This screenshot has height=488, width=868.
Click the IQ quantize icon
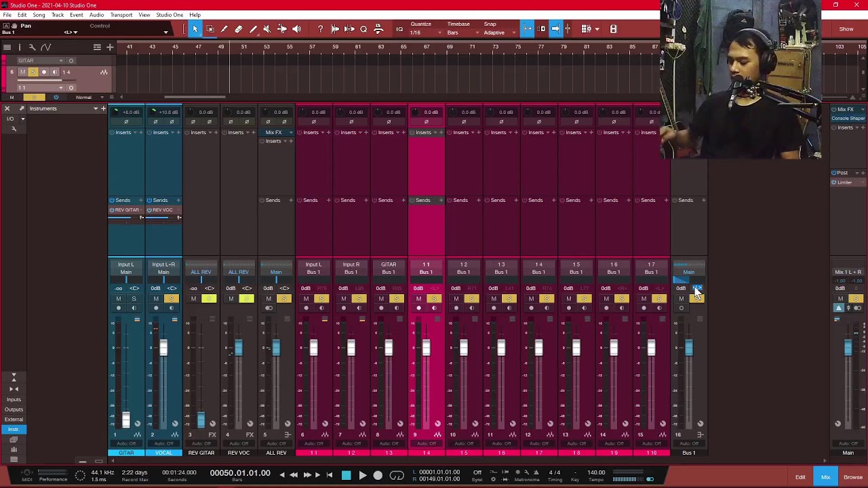click(399, 29)
